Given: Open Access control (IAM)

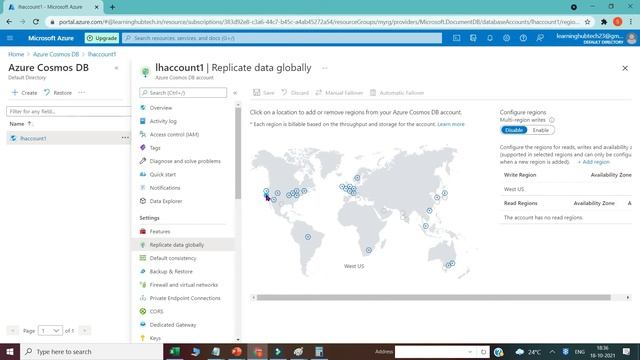Looking at the screenshot, I should 174,134.
